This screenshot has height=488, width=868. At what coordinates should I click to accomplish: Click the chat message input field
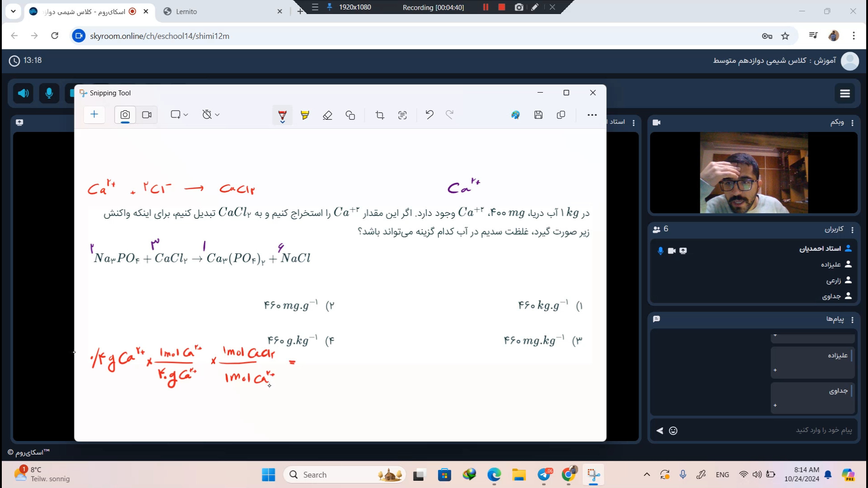[769, 430]
